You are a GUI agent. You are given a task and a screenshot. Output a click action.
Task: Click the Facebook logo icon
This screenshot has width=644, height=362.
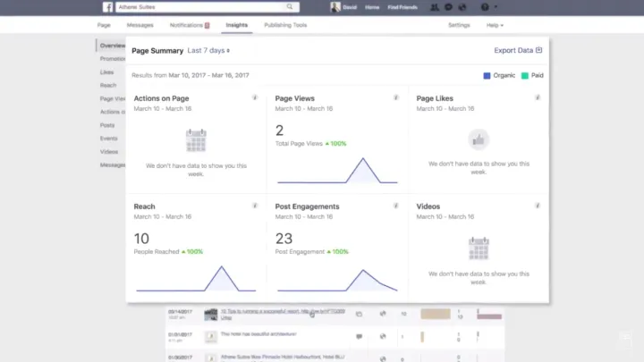click(x=107, y=7)
